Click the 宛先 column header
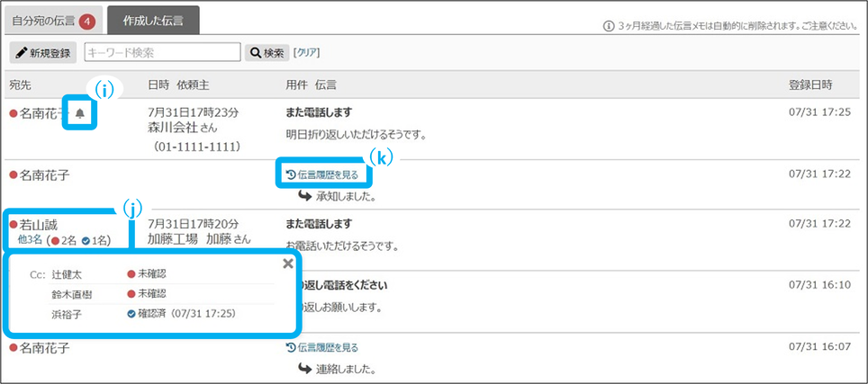This screenshot has height=384, width=868. click(21, 85)
